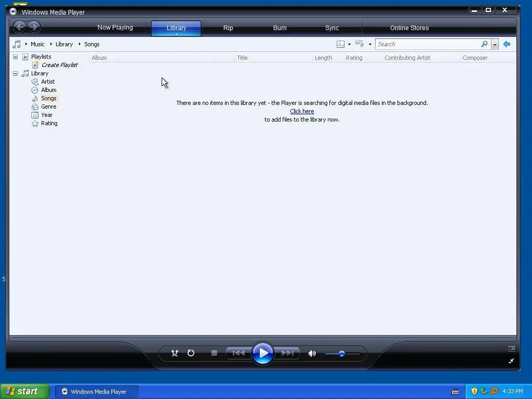The height and width of the screenshot is (399, 532).
Task: Switch to the Burn tab
Action: click(280, 28)
